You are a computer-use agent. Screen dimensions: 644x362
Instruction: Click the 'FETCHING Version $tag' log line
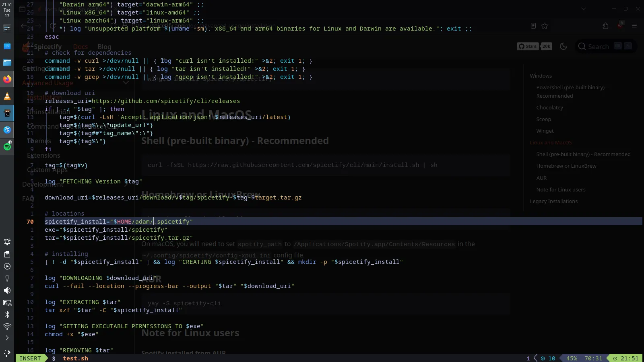point(93,181)
